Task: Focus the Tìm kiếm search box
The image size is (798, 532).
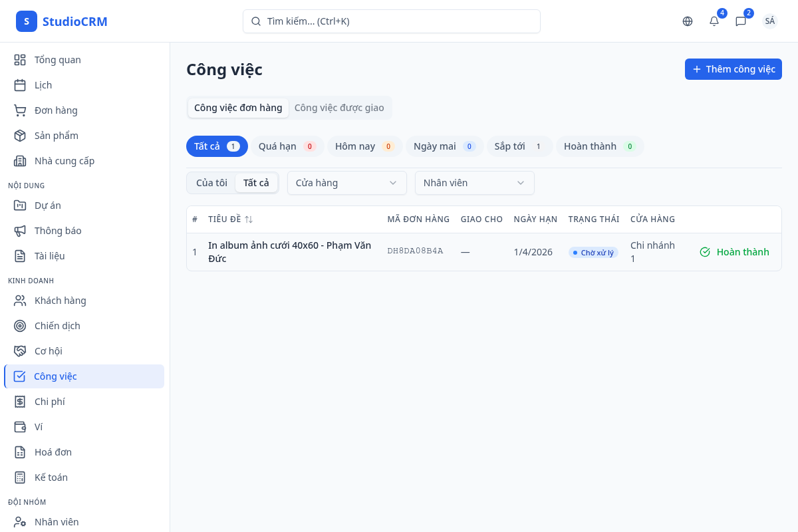Action: coord(391,21)
